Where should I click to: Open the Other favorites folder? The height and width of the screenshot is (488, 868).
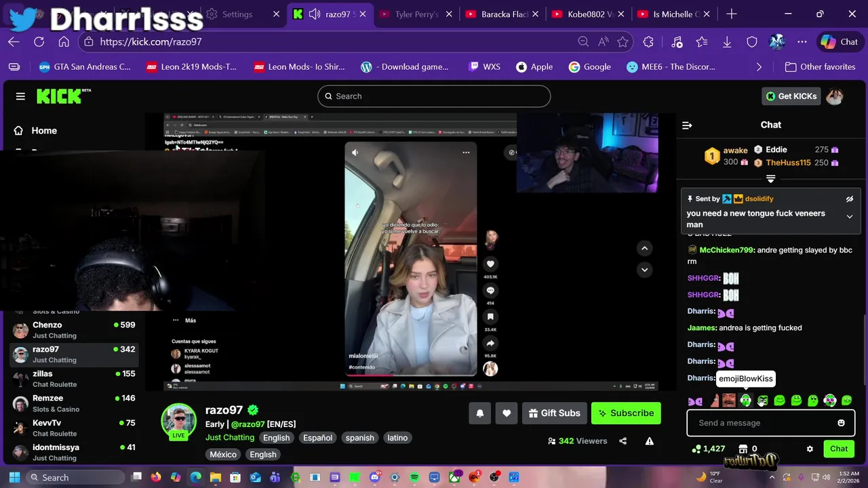click(x=820, y=67)
